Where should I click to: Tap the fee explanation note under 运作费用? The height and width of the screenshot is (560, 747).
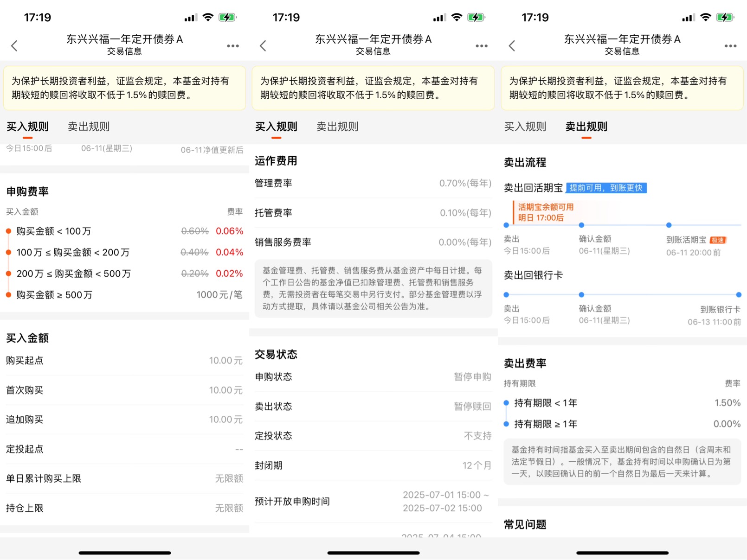point(373,288)
